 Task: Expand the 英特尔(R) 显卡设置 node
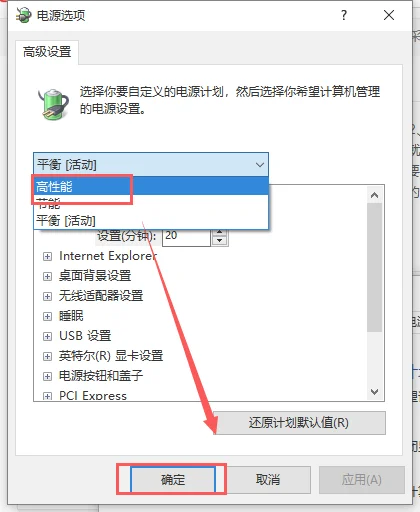(x=47, y=356)
